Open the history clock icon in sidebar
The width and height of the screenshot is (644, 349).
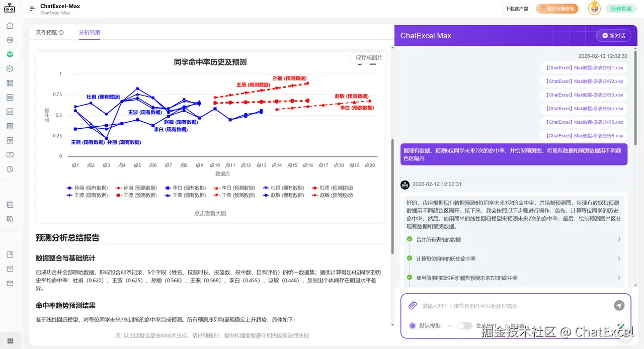(11, 169)
